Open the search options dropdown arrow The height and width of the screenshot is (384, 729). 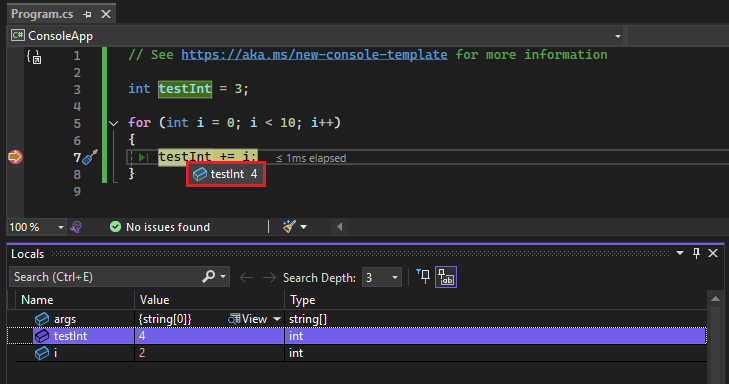pos(223,277)
